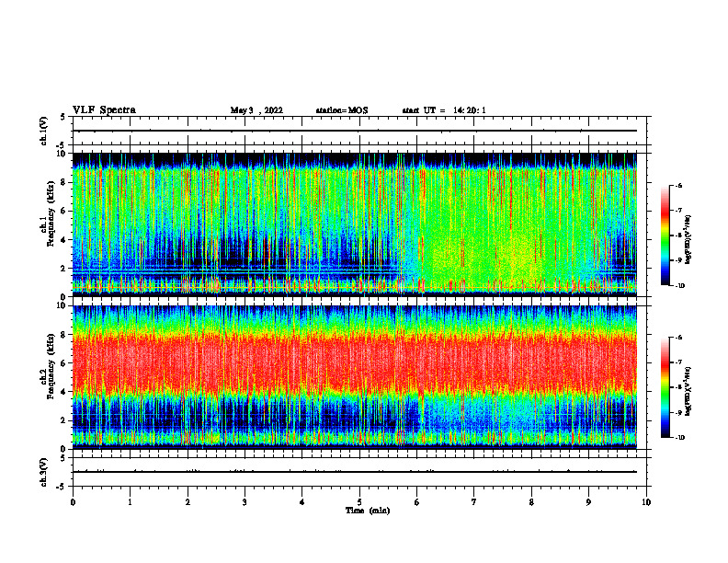
Task: Click the ch.3 waveform trace panel
Action: point(359,472)
